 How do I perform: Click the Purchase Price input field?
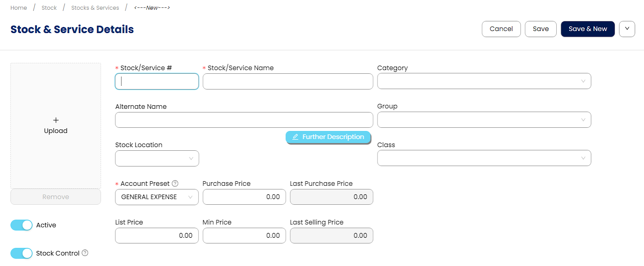click(x=244, y=197)
